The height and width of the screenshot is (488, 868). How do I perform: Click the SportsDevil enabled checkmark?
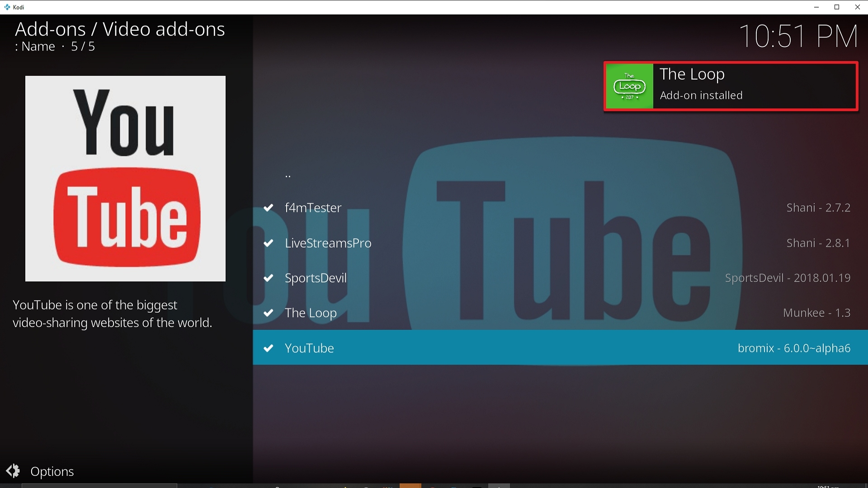pos(269,278)
